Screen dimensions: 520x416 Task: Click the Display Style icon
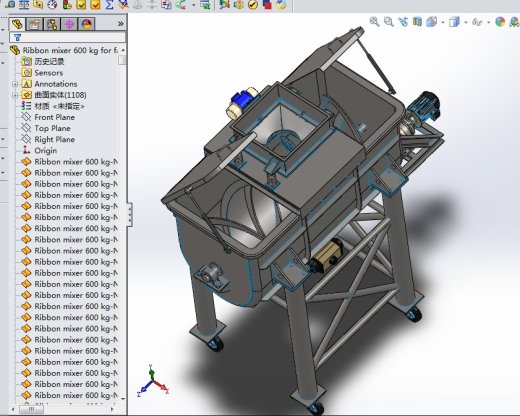point(454,22)
